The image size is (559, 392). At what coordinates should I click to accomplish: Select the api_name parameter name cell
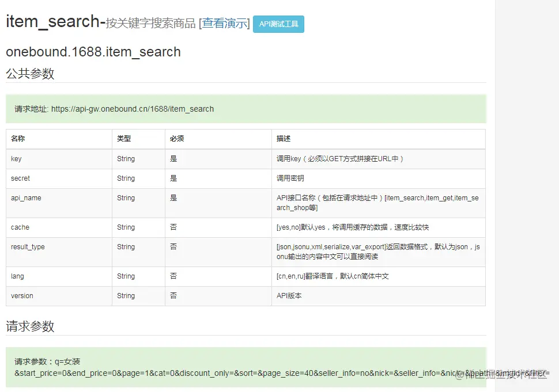(59, 203)
